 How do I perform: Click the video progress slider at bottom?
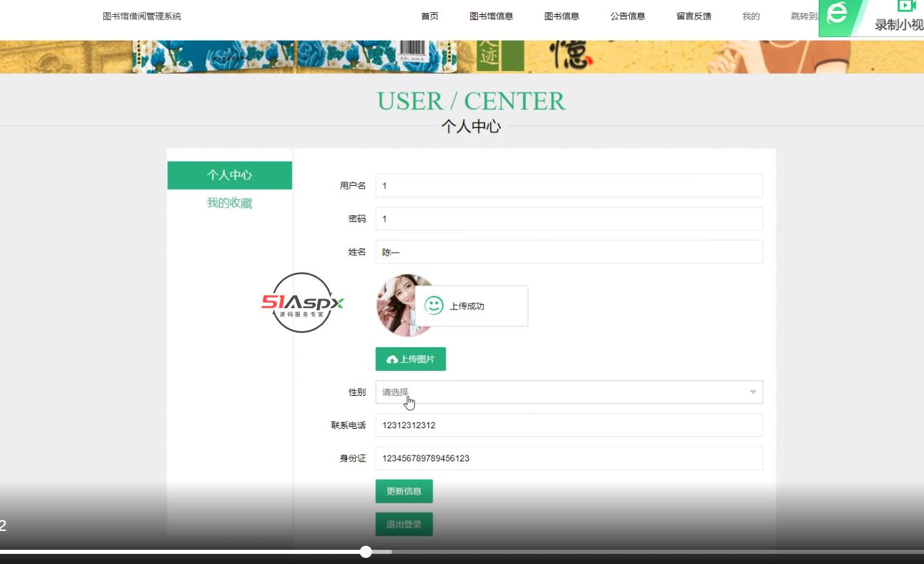click(366, 552)
